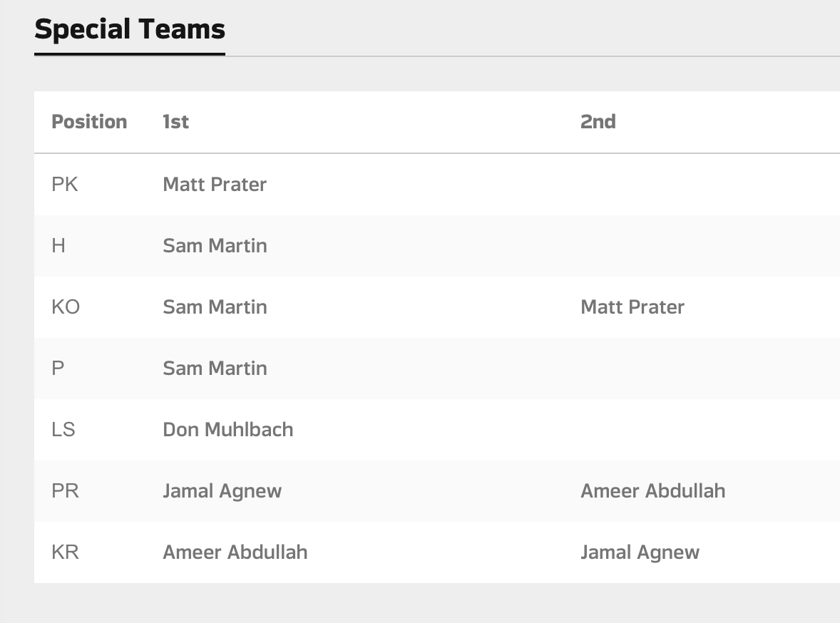Open Don Muhlbach's player link

(x=228, y=430)
